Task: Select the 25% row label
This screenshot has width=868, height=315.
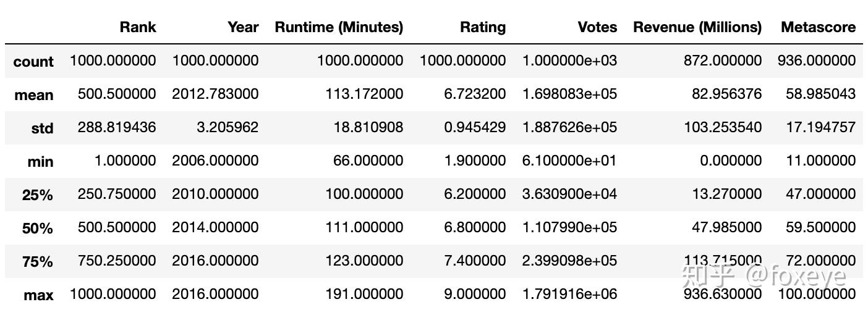Action: (38, 195)
